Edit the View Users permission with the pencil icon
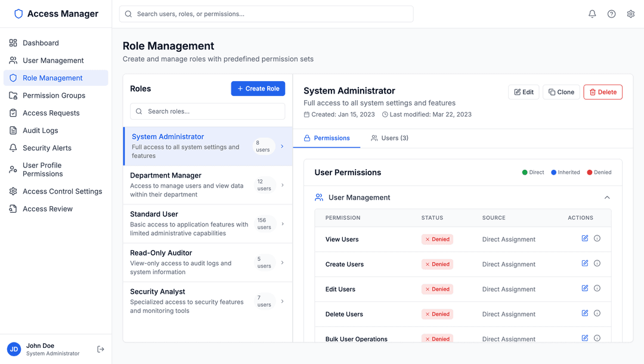Viewport: 644px width, 364px height. point(585,238)
